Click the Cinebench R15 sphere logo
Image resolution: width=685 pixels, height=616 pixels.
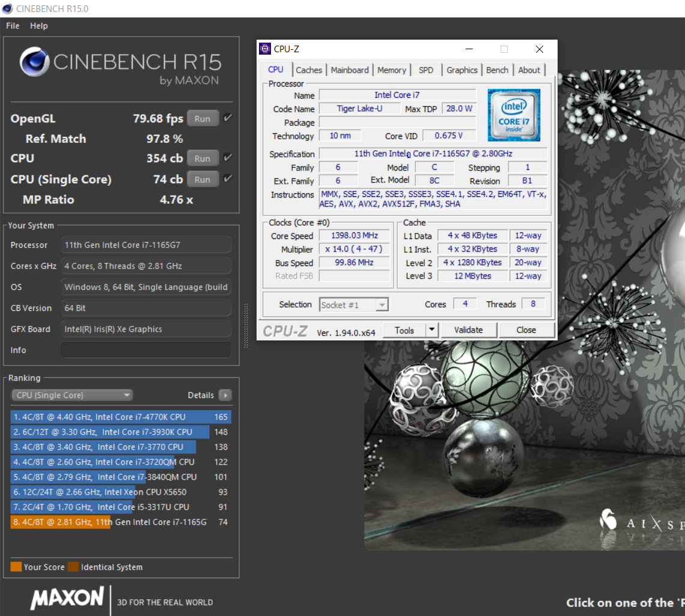click(34, 62)
